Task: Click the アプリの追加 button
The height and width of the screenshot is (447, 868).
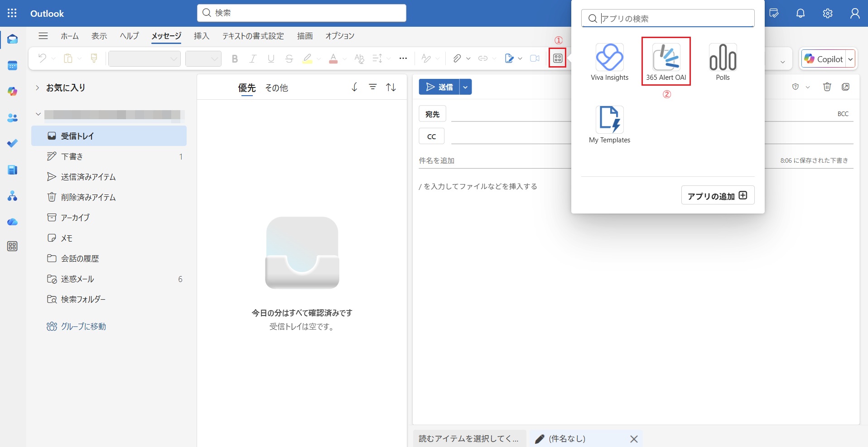Action: [717, 196]
